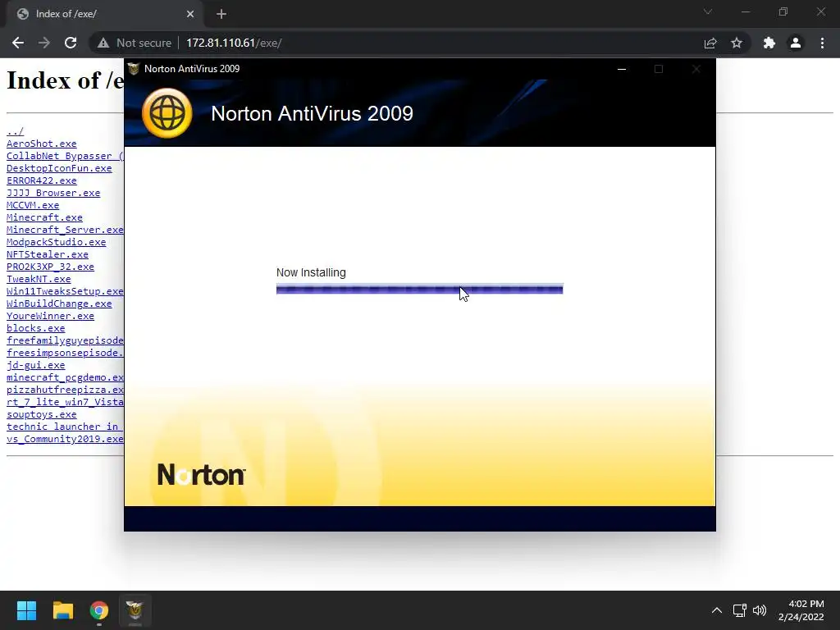Screen dimensions: 840x630
Task: Click the Norton globe logo
Action: 167,113
